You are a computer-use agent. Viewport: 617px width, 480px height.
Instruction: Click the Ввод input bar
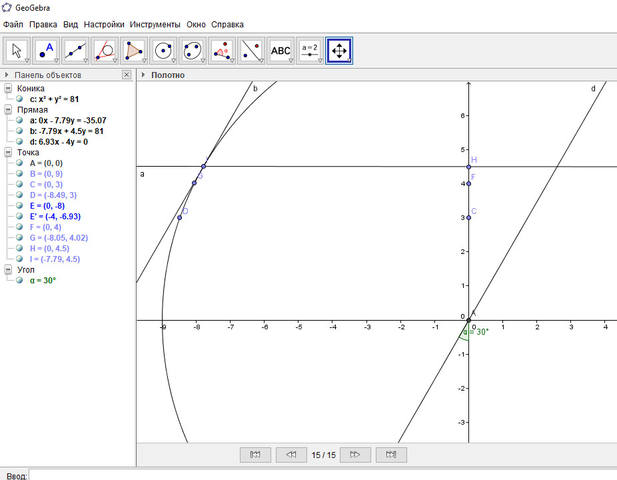pyautogui.click(x=323, y=475)
